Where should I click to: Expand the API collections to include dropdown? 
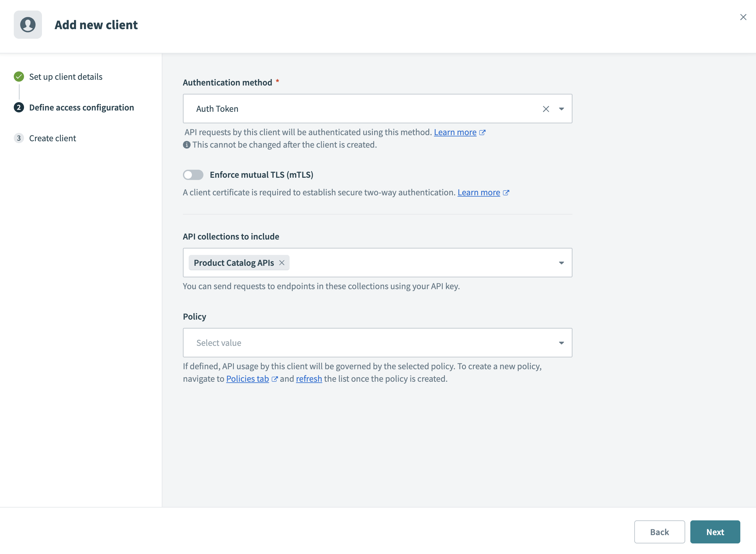561,263
